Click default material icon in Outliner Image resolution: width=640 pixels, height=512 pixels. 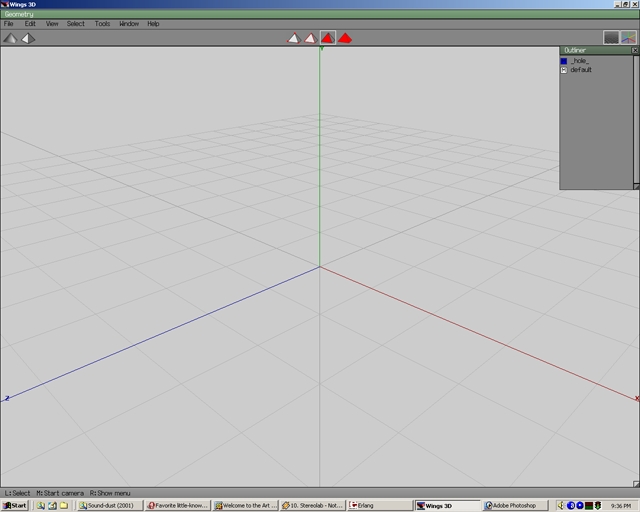(564, 70)
